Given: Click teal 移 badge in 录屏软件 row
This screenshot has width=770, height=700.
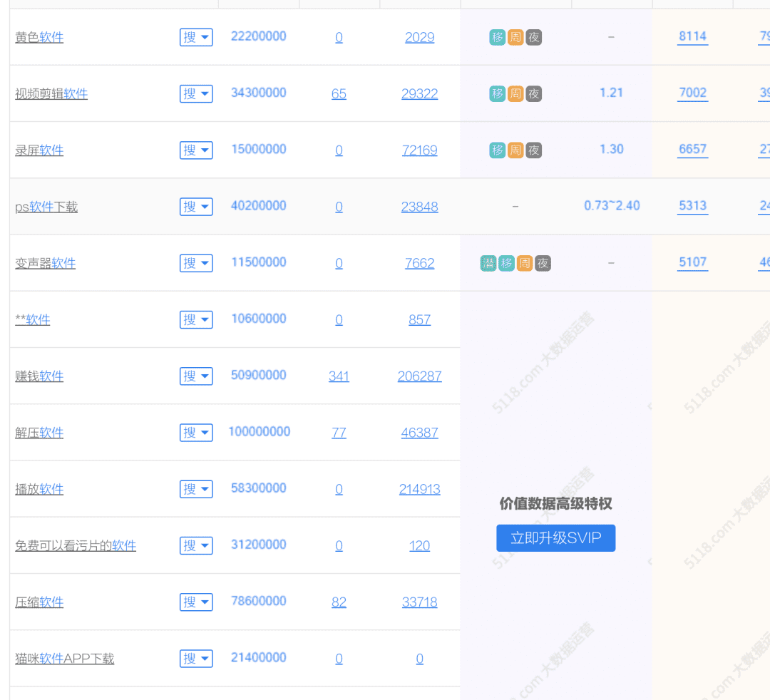Looking at the screenshot, I should (497, 150).
